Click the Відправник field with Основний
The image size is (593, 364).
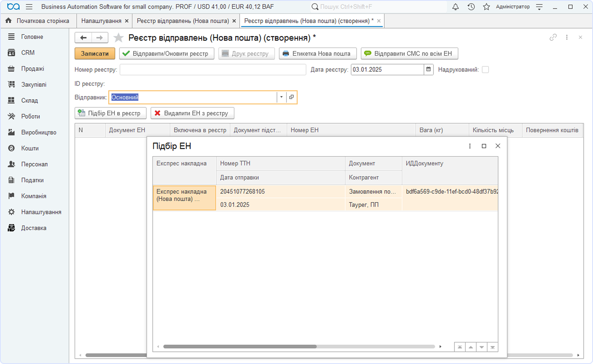point(193,97)
